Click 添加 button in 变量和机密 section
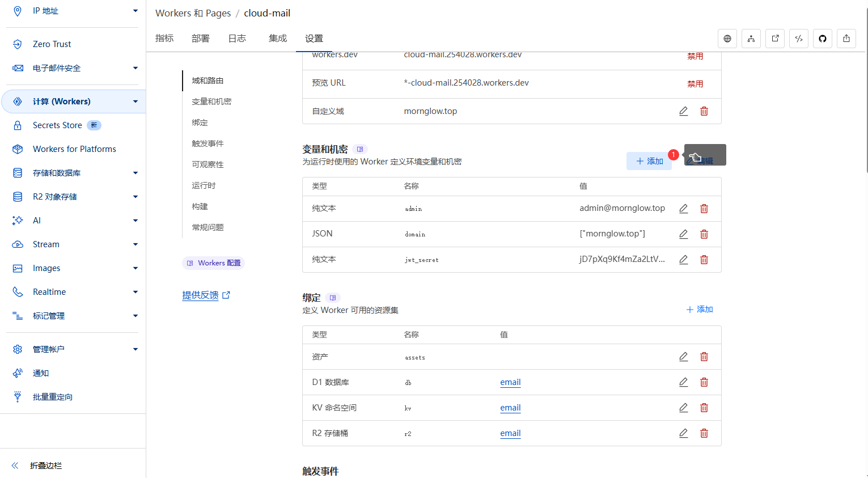Image resolution: width=868 pixels, height=478 pixels. pos(649,161)
